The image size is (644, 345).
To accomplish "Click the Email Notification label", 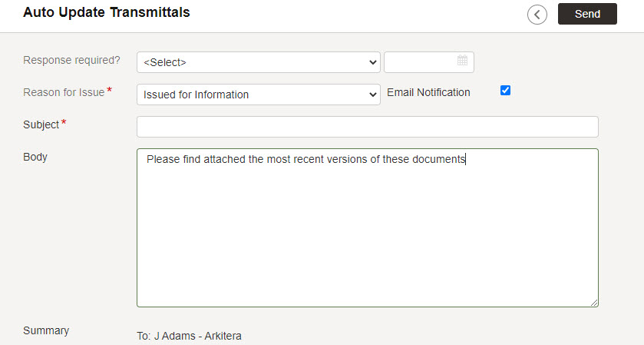I will (x=428, y=92).
